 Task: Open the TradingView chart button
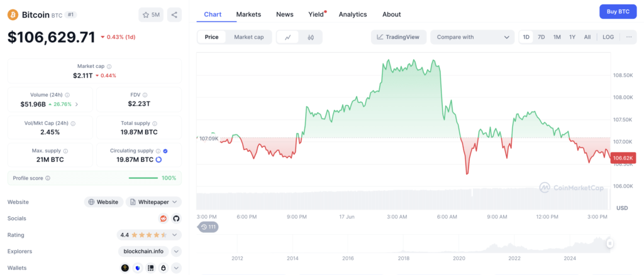pyautogui.click(x=398, y=37)
